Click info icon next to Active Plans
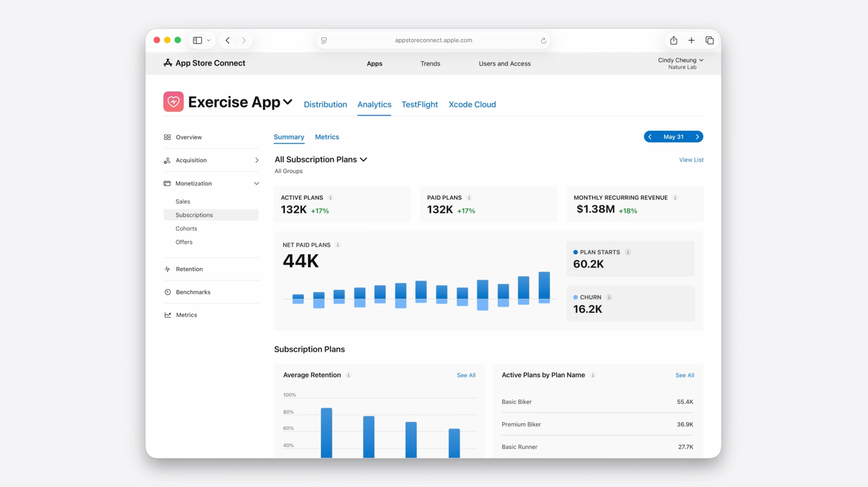Image resolution: width=868 pixels, height=487 pixels. (x=331, y=197)
